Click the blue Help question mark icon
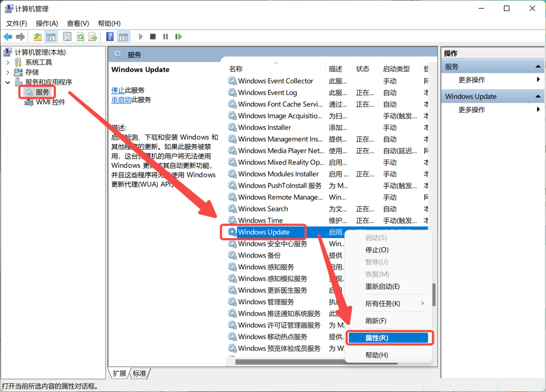The height and width of the screenshot is (392, 546). point(110,36)
